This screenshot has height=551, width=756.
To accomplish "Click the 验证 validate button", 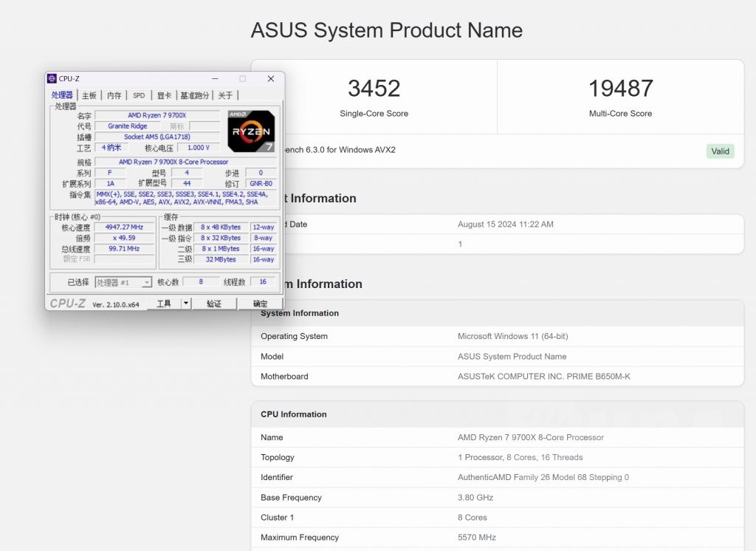I will pos(215,303).
